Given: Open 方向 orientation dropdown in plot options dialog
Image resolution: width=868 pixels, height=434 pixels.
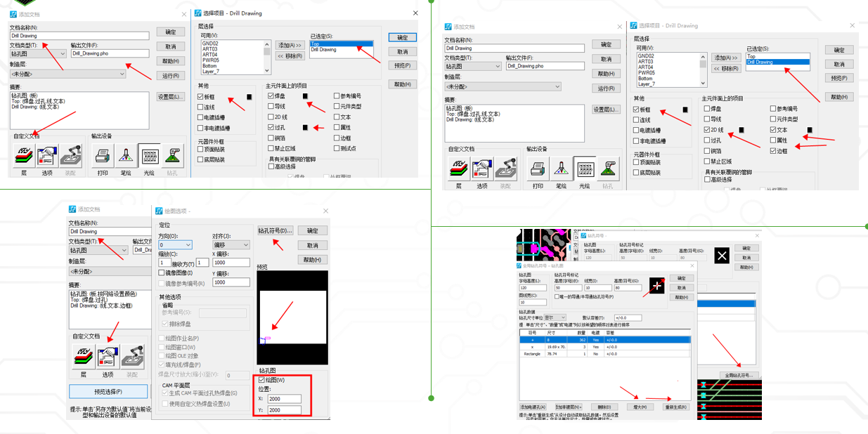Looking at the screenshot, I should point(175,245).
